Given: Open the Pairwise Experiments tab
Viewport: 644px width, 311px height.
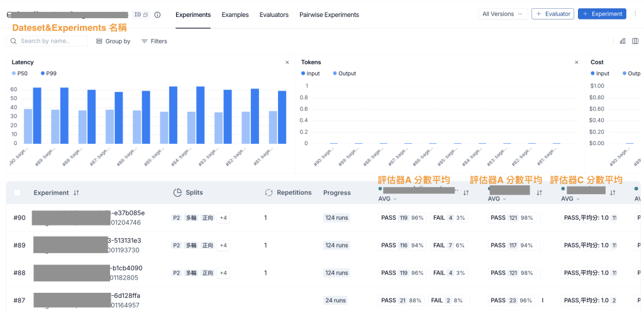Looking at the screenshot, I should click(329, 15).
